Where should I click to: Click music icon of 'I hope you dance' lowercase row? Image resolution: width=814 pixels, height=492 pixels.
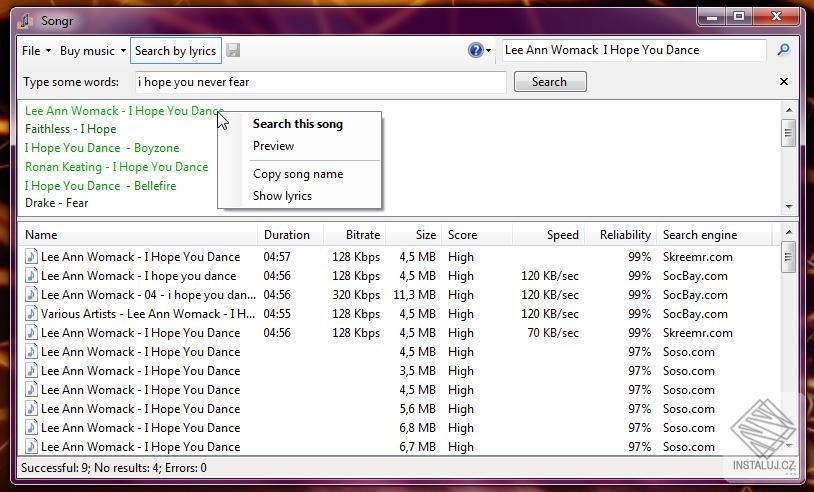tap(32, 276)
